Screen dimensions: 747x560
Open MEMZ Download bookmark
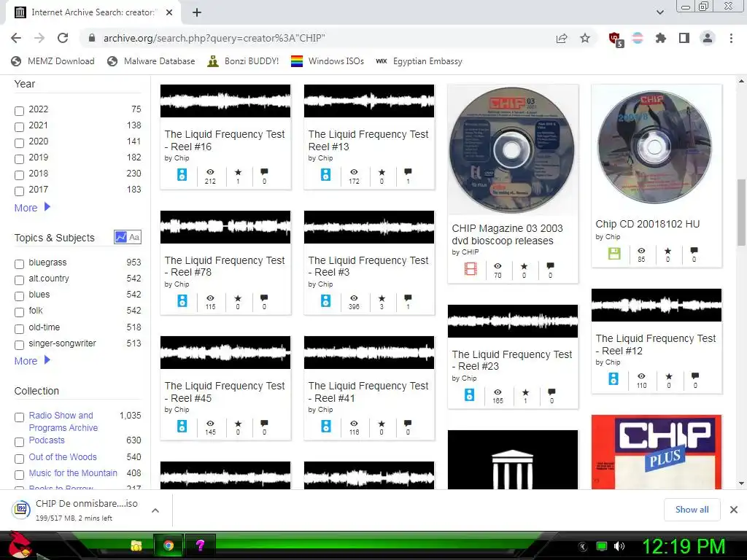pyautogui.click(x=53, y=61)
